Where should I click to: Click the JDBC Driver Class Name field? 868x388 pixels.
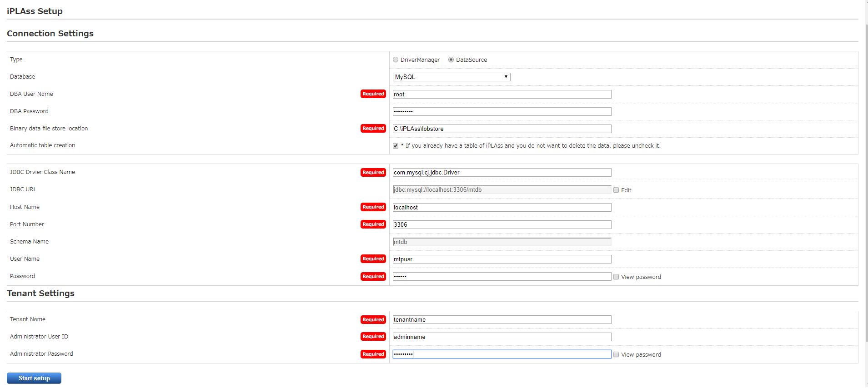502,173
